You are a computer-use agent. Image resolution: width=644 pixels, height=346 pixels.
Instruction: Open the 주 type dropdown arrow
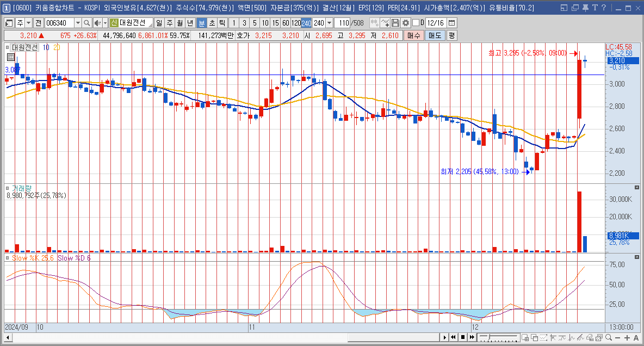coord(28,23)
